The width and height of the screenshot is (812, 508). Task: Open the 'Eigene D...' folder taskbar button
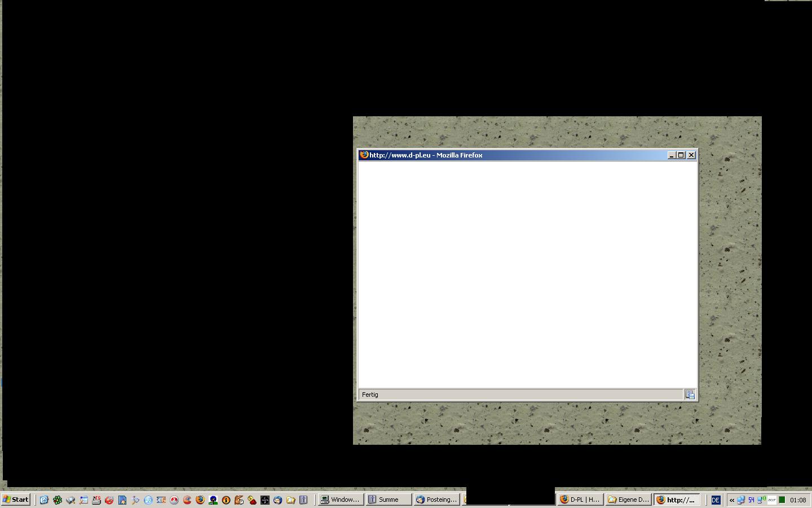(x=628, y=500)
